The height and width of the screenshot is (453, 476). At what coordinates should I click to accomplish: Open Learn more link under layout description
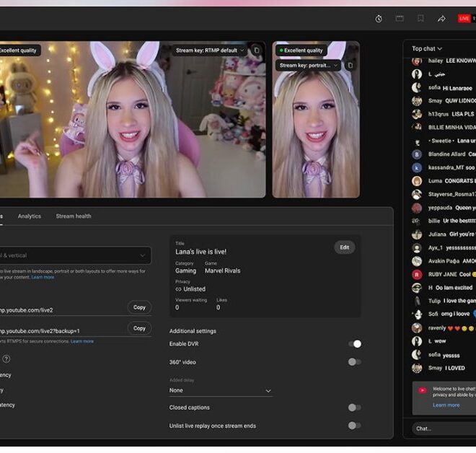tap(43, 277)
